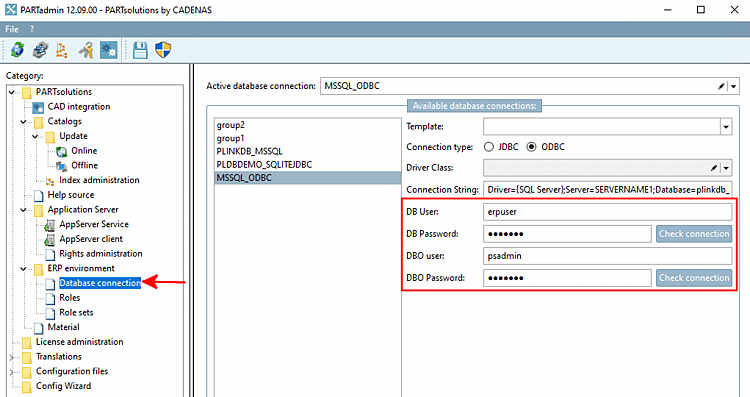
Task: Click the orange tree structure toolbar icon
Action: [x=62, y=50]
